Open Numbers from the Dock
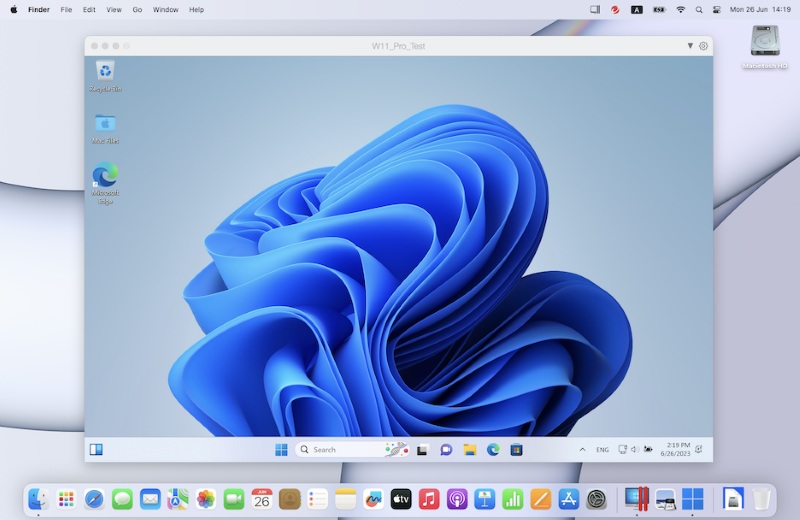This screenshot has width=800, height=520. [513, 499]
